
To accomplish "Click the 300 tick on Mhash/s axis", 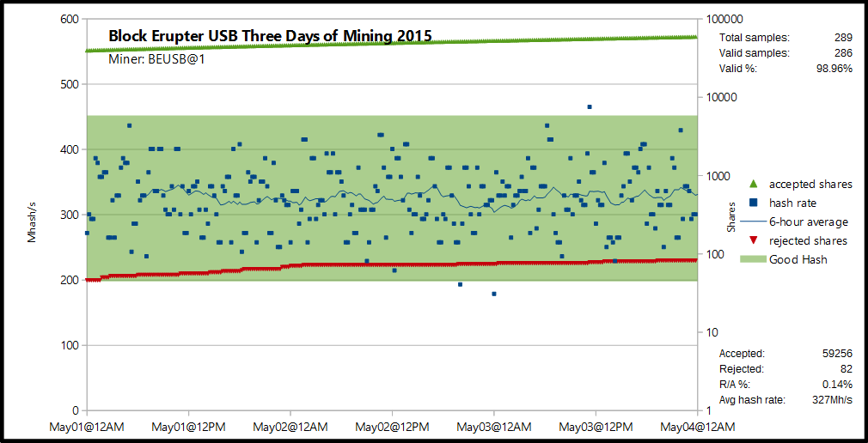I will (x=70, y=215).
